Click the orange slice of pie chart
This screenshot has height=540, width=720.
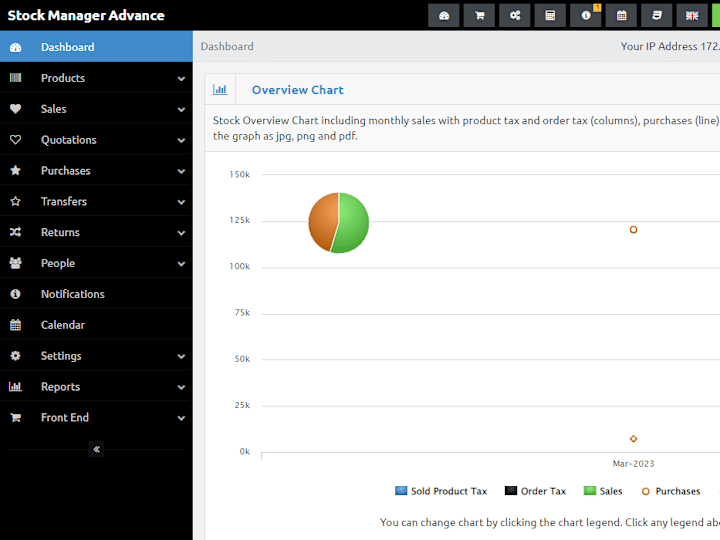coord(321,220)
